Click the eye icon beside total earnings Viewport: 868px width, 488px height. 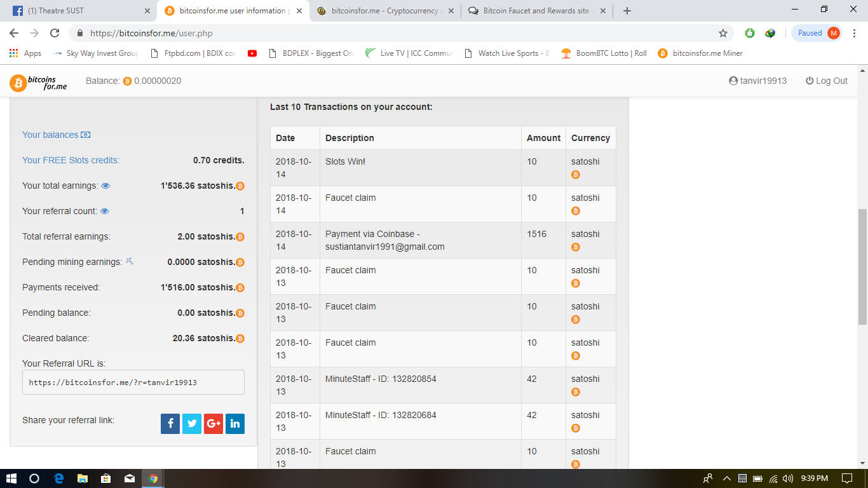[x=106, y=186]
